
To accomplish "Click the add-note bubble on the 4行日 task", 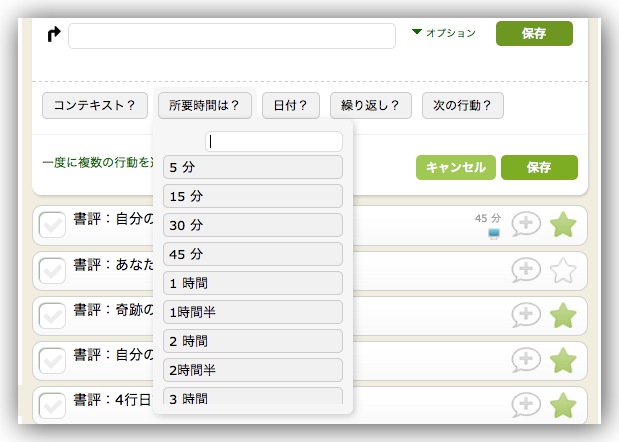I will click(x=526, y=405).
